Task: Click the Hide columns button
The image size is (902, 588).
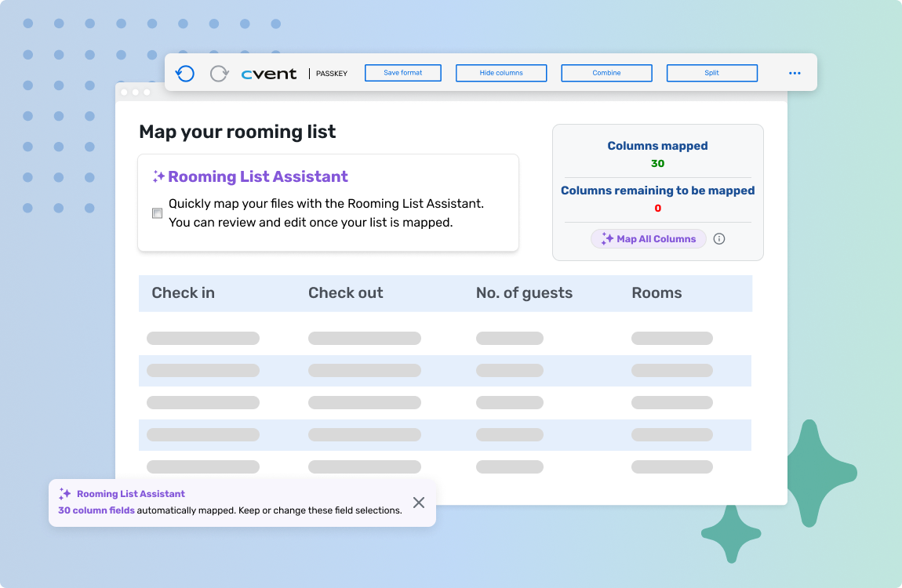Action: click(501, 72)
